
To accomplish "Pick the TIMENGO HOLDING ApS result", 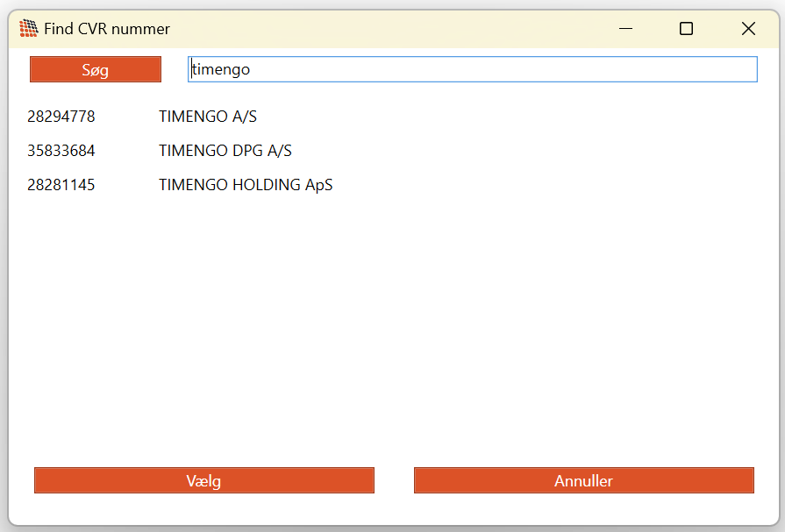I will (246, 186).
